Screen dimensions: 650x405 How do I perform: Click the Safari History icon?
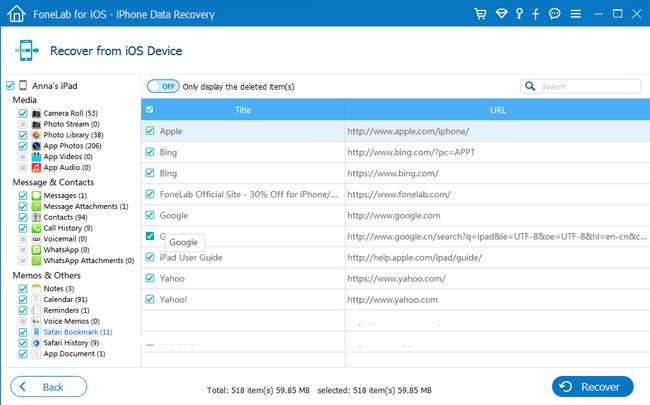pos(36,343)
